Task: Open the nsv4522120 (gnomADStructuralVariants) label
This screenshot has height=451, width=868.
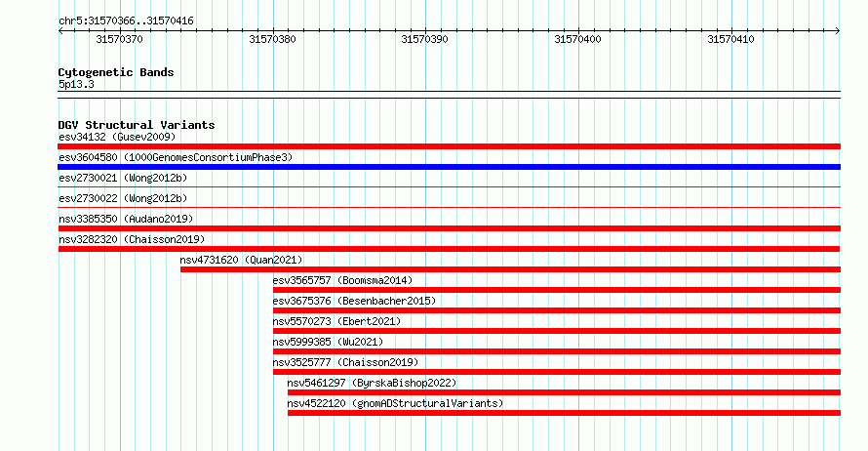Action: 395,403
